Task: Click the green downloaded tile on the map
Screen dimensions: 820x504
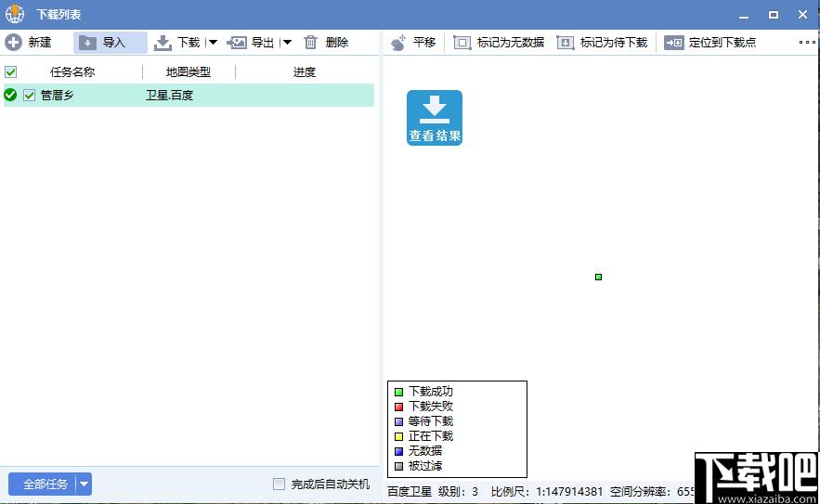Action: (598, 278)
